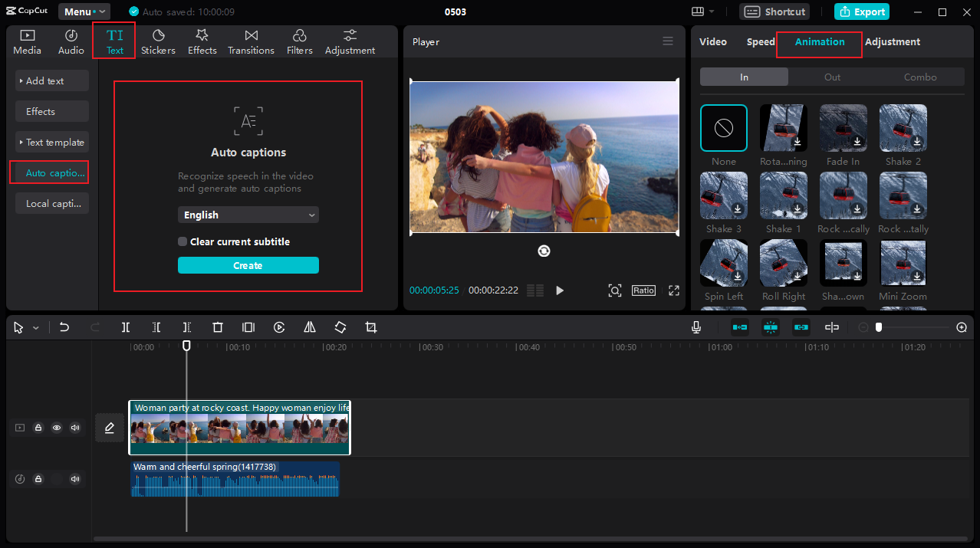Image resolution: width=980 pixels, height=548 pixels.
Task: Click the Delete trash icon in the timeline
Action: [x=218, y=327]
